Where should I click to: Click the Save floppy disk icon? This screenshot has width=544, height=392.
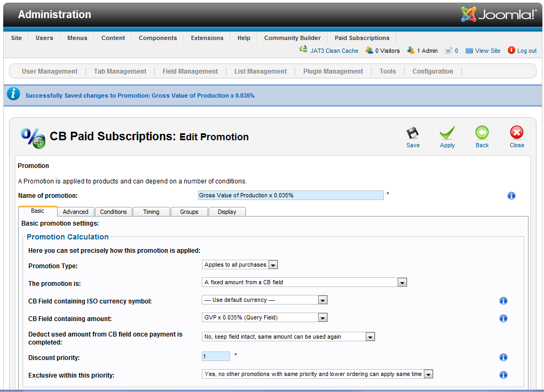tap(413, 133)
